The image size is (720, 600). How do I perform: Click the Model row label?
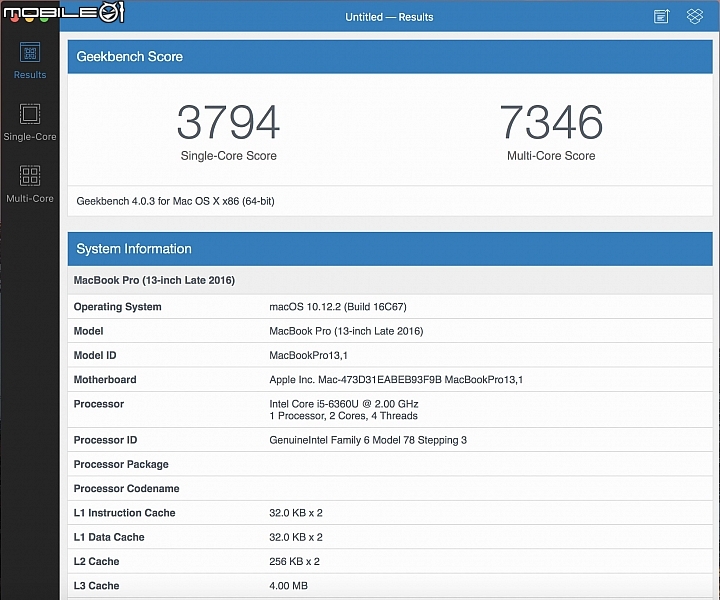(89, 331)
